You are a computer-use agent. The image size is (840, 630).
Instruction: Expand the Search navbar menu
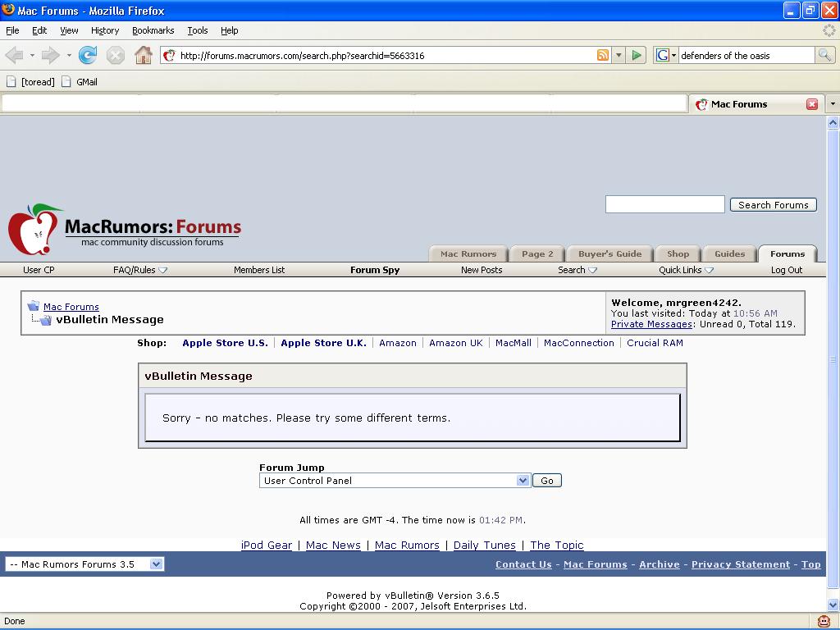(577, 270)
